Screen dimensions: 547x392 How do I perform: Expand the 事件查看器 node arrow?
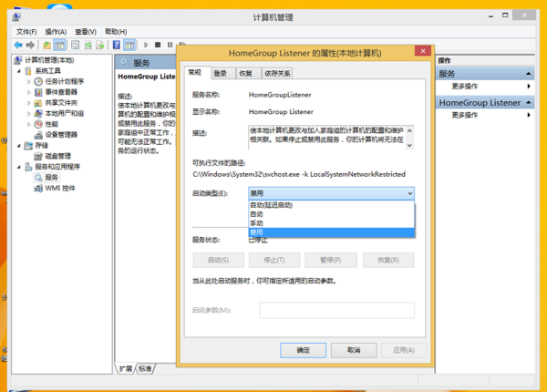coord(29,92)
